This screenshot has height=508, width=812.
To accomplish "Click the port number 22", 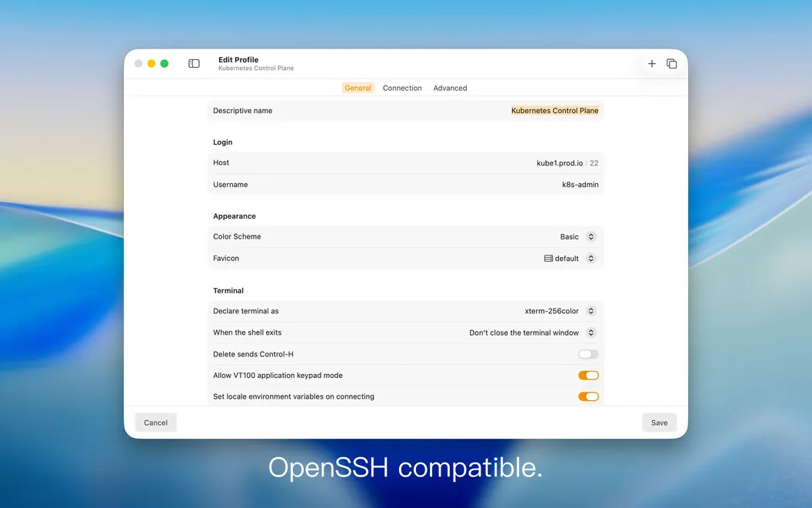I will tap(594, 162).
